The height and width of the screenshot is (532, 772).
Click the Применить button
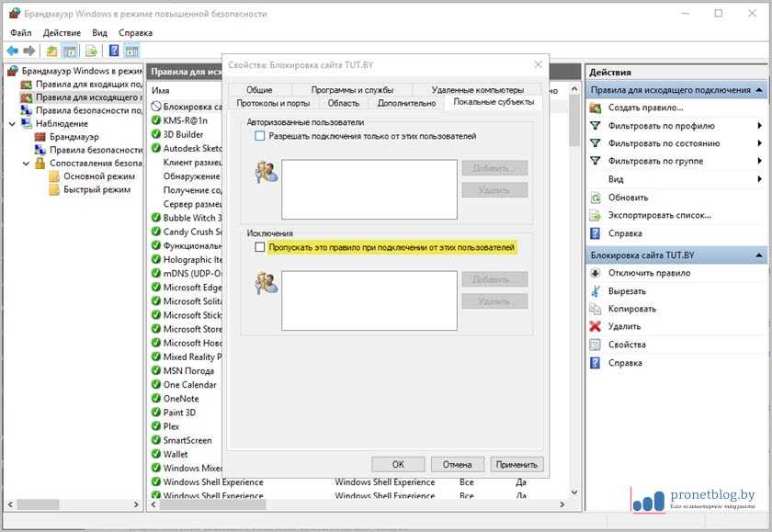pos(517,464)
